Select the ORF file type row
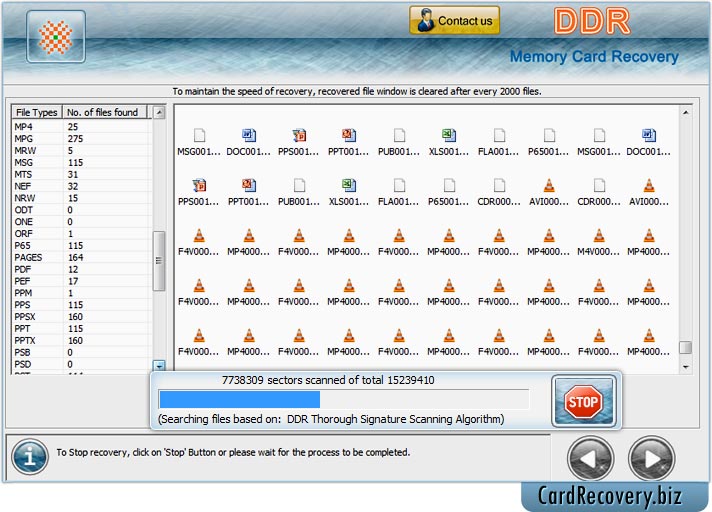Screen dimensions: 712x512 click(x=82, y=233)
